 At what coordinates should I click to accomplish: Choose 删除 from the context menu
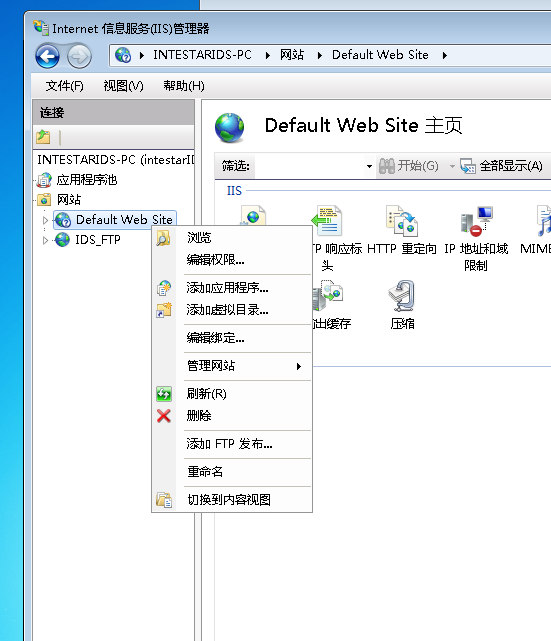(x=199, y=416)
